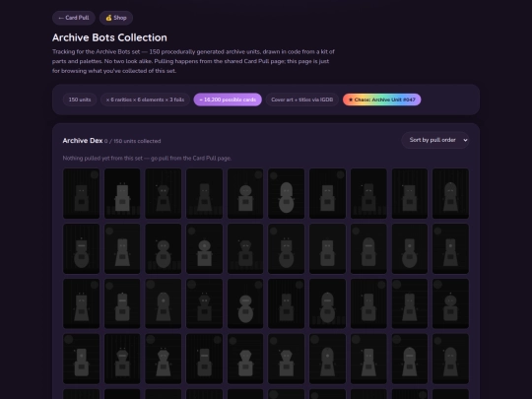The height and width of the screenshot is (399, 532).
Task: Select the last locked bot card in the top row
Action: click(x=450, y=193)
